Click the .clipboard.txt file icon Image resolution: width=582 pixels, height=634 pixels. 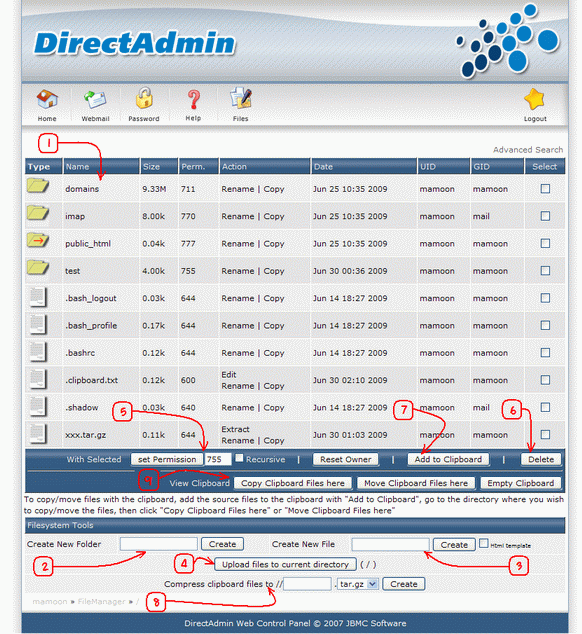pyautogui.click(x=38, y=379)
